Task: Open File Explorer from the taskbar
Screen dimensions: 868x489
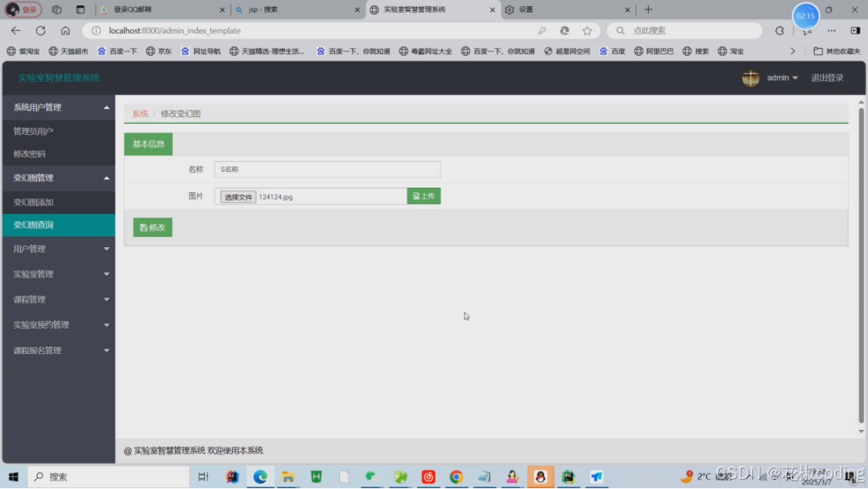Action: click(x=288, y=476)
